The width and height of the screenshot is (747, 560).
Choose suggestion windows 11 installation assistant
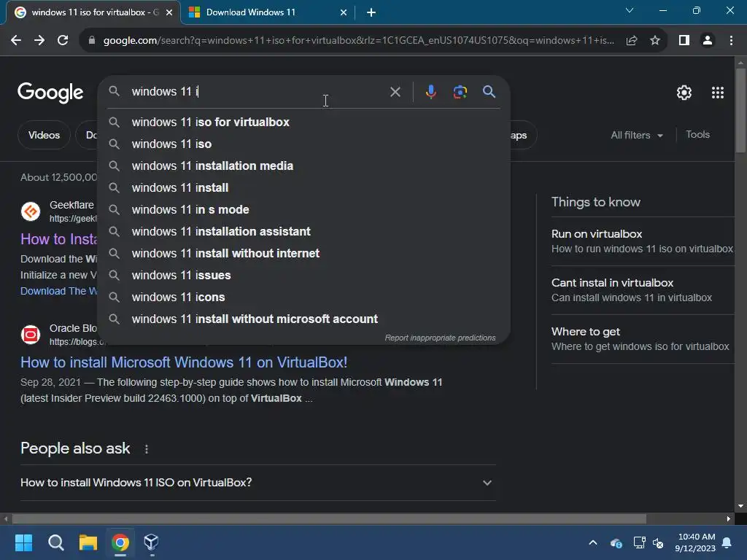tap(304, 232)
